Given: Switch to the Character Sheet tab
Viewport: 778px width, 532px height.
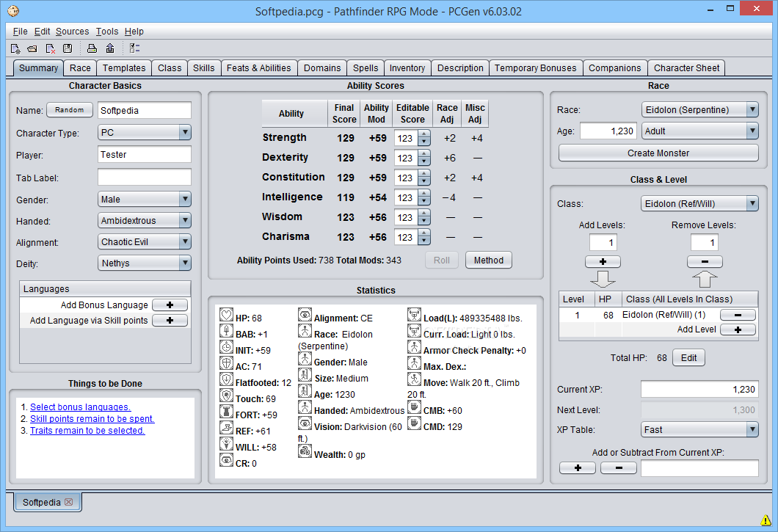Looking at the screenshot, I should click(x=686, y=68).
